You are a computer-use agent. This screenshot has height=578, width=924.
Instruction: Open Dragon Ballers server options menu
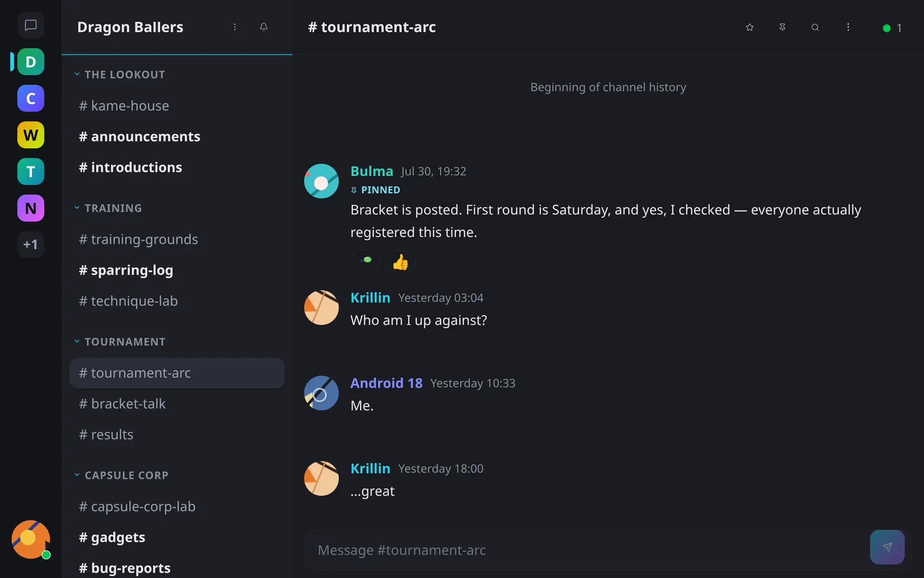(x=235, y=27)
